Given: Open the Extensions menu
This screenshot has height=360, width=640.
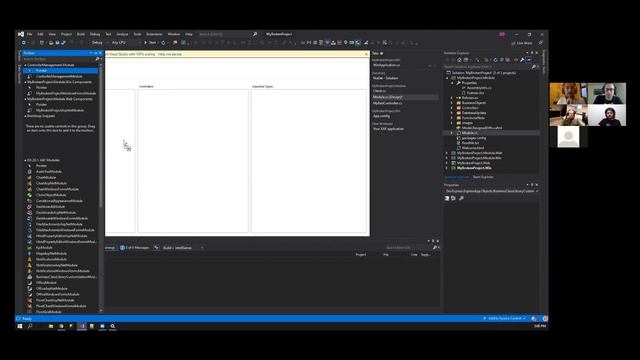Looking at the screenshot, I should tap(154, 34).
